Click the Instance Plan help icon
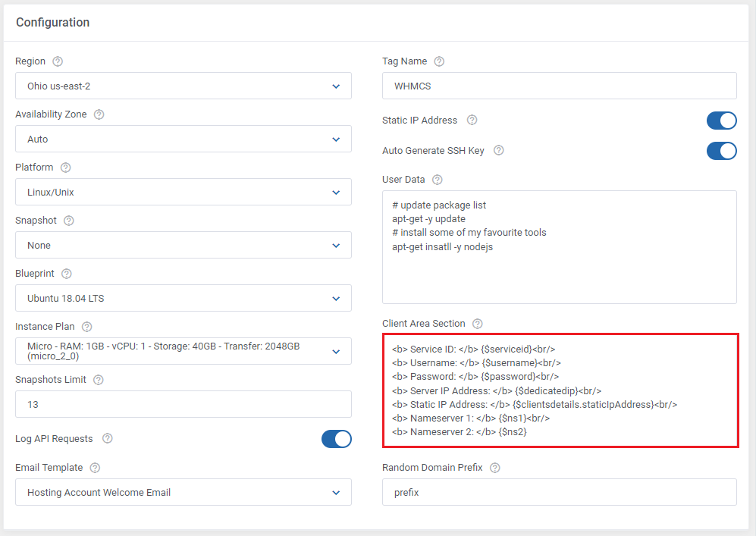This screenshot has width=756, height=536. point(86,326)
